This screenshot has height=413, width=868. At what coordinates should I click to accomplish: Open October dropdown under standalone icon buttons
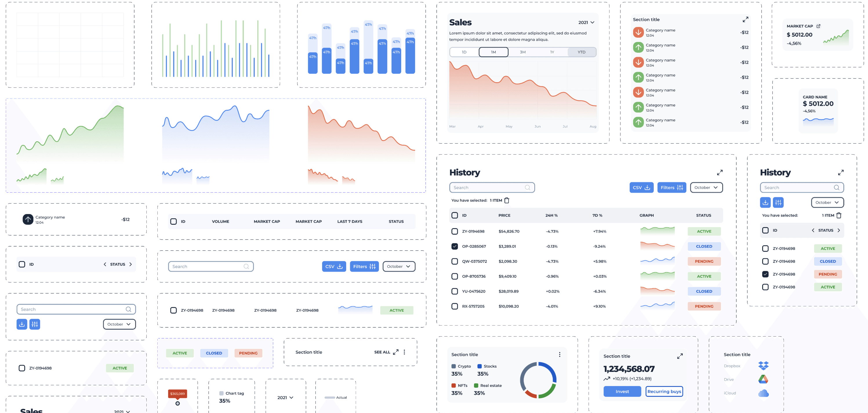(x=119, y=324)
